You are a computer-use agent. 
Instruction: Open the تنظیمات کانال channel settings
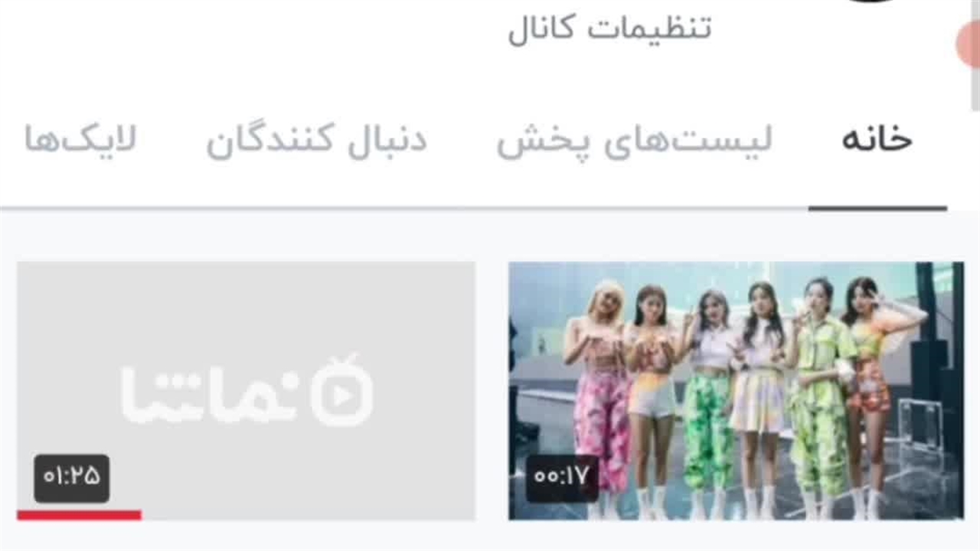(x=610, y=29)
